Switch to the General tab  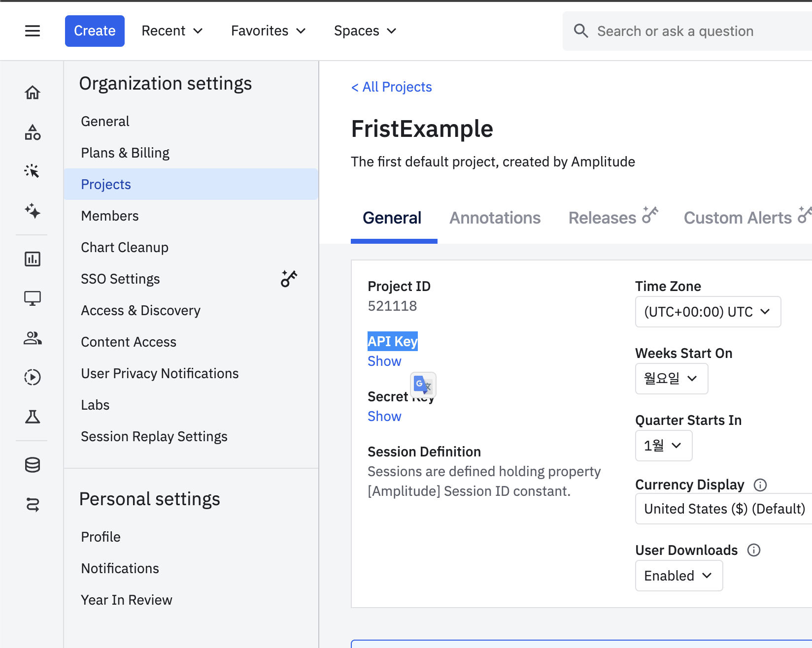click(x=392, y=218)
